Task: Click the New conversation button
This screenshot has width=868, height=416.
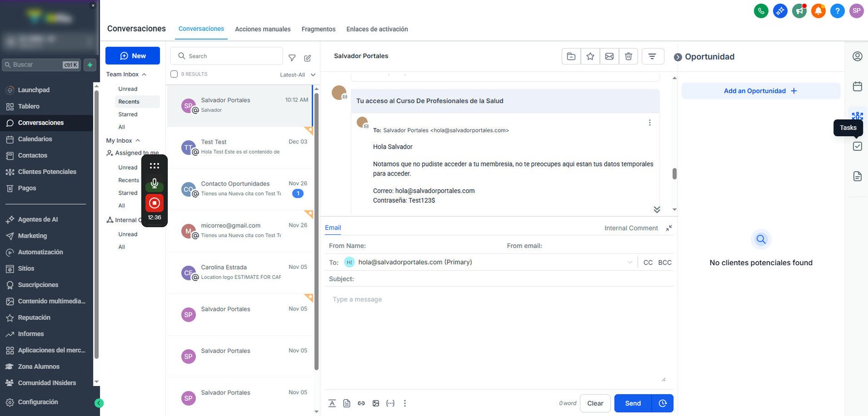Action: pyautogui.click(x=132, y=56)
